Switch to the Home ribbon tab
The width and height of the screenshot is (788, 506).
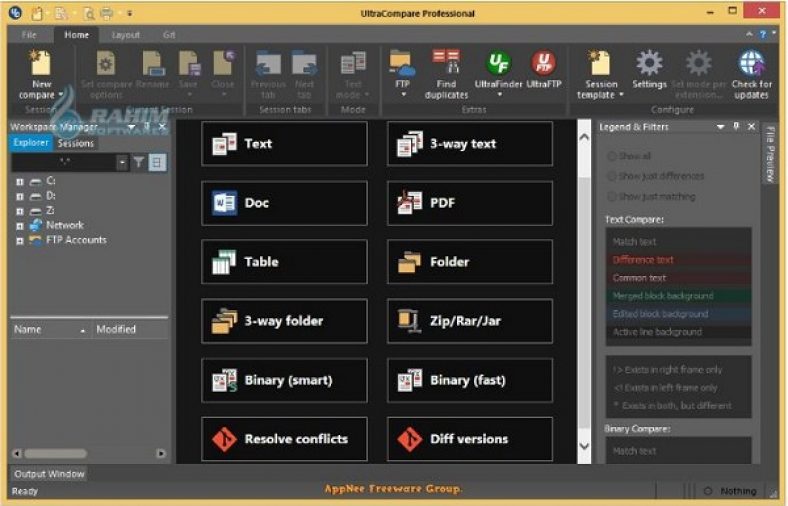76,35
